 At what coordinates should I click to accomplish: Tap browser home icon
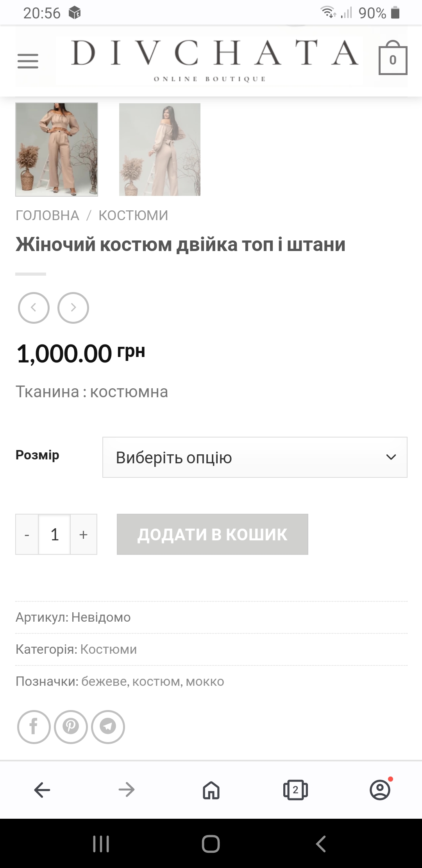tap(211, 790)
